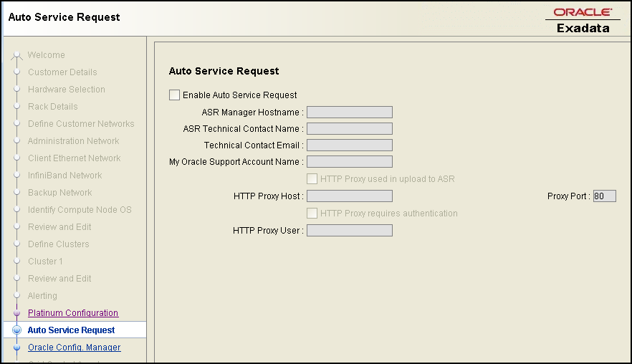Select Define Customer Networks step
Screen dimensions: 632x364
pyautogui.click(x=81, y=124)
